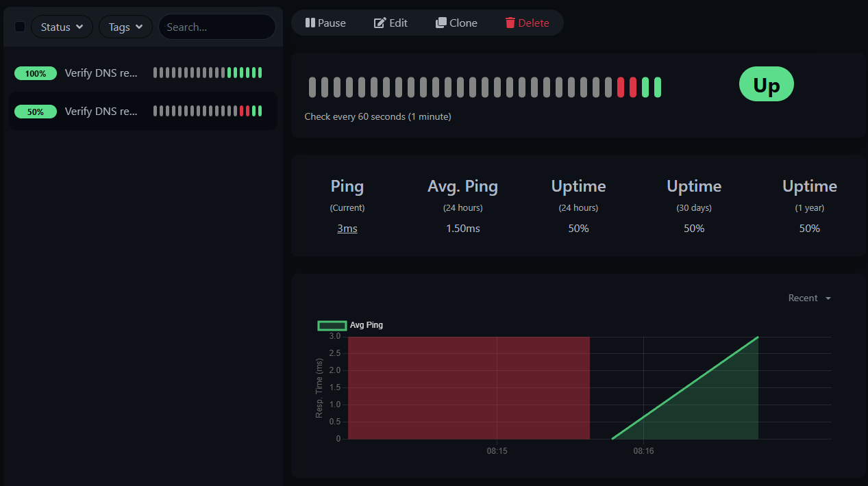Click the Clone copy icon

pos(441,23)
